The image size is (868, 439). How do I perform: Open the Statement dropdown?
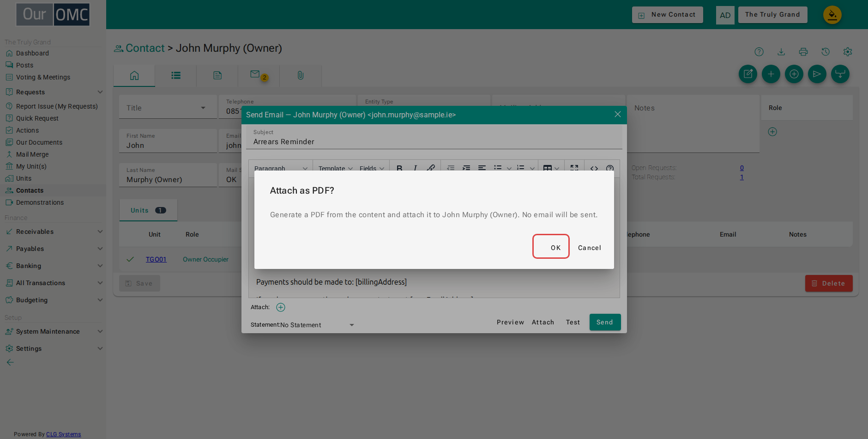coord(319,325)
